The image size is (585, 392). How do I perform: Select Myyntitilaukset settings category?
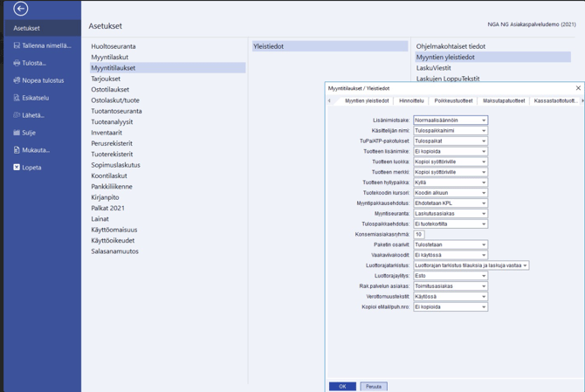168,68
